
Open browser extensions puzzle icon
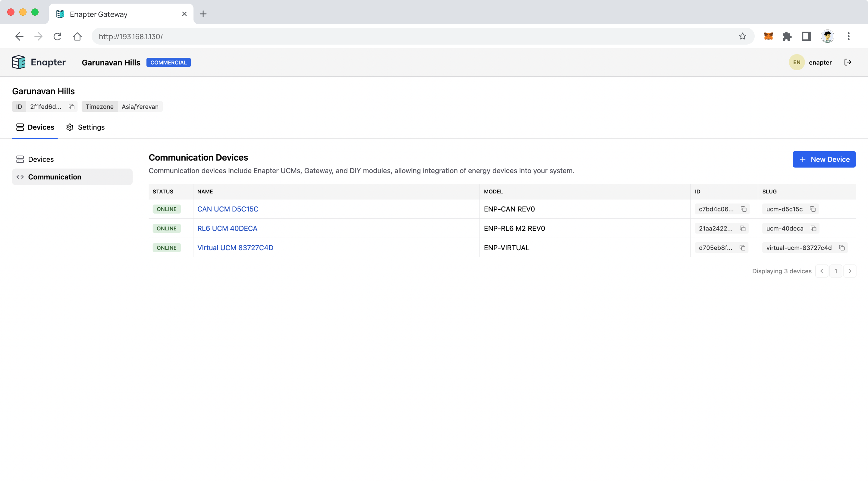pos(787,36)
